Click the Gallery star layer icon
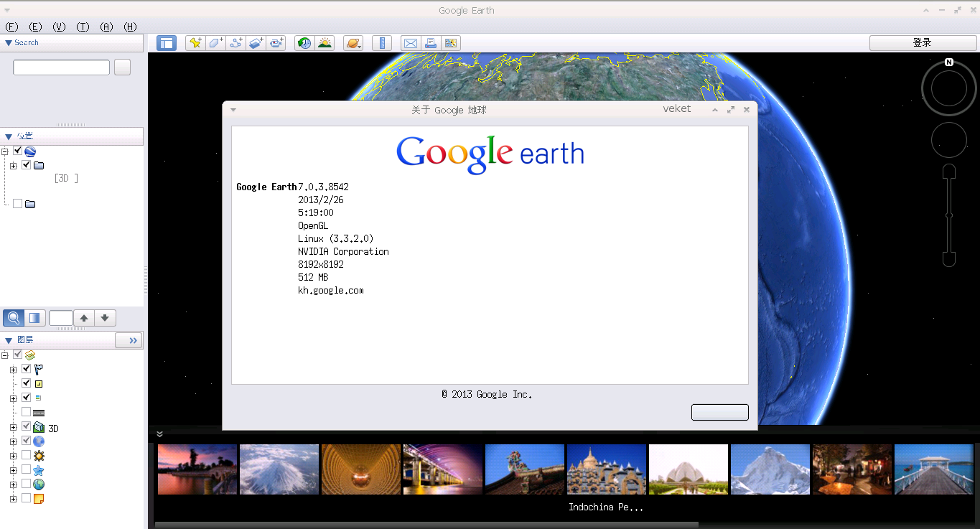980x529 pixels. tap(39, 470)
